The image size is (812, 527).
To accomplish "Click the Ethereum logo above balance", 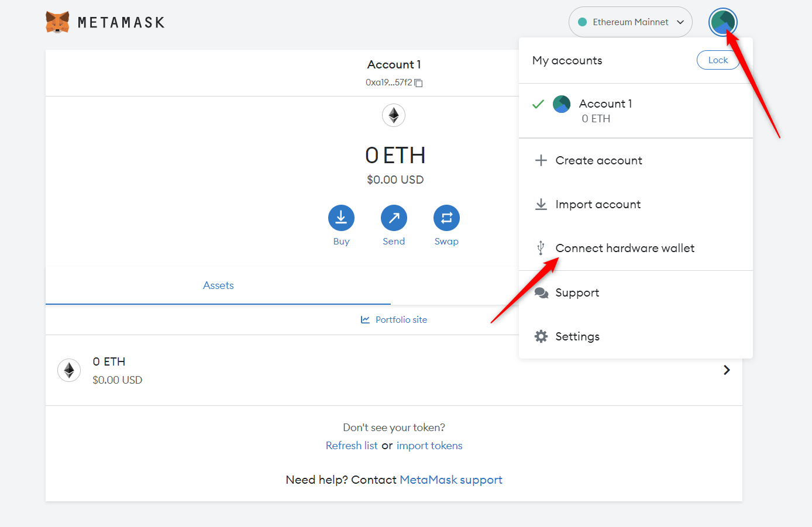I will (x=394, y=115).
